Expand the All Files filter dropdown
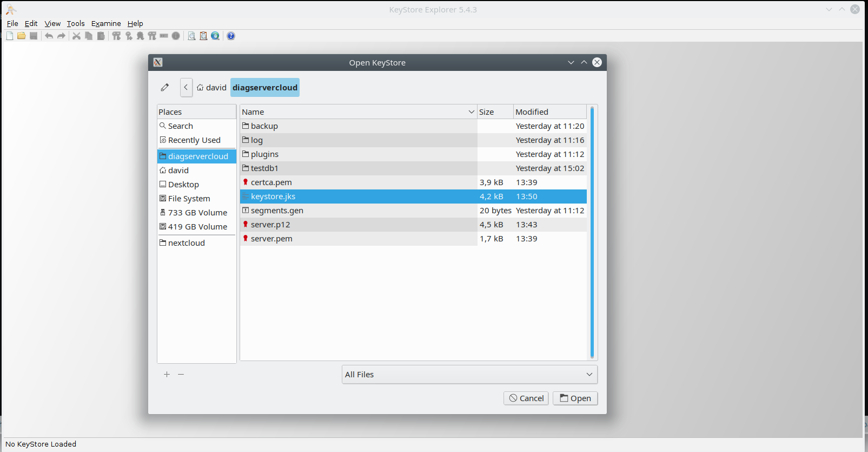868x452 pixels. coord(469,375)
